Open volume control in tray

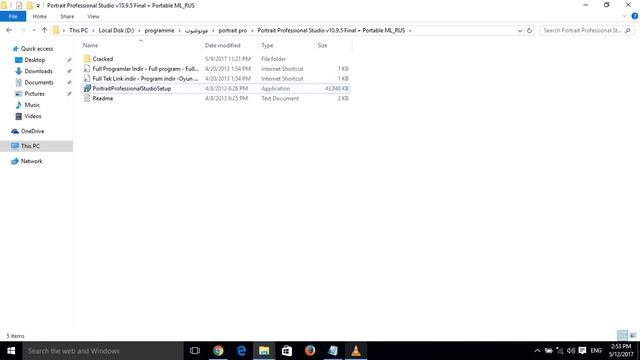571,351
